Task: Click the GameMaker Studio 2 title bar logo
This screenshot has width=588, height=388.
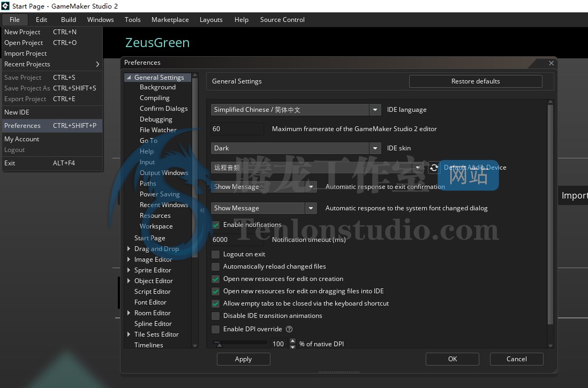Action: [5, 6]
